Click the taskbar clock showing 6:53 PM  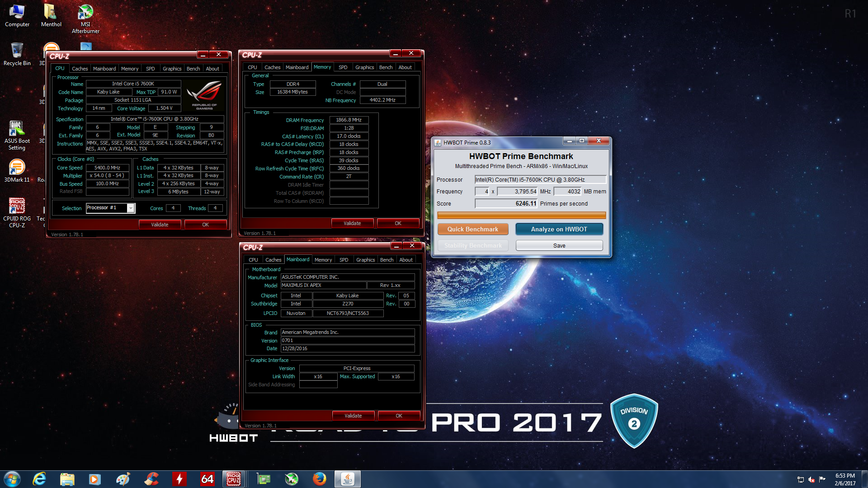point(845,479)
